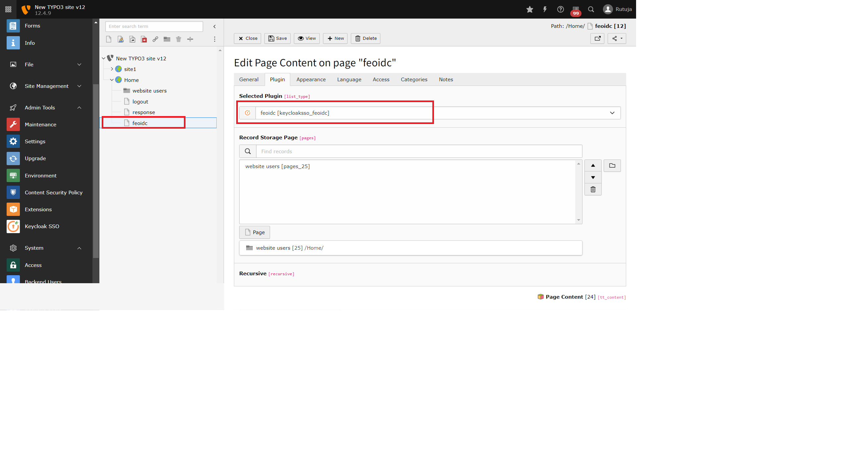Open the help question mark icon

pos(560,9)
